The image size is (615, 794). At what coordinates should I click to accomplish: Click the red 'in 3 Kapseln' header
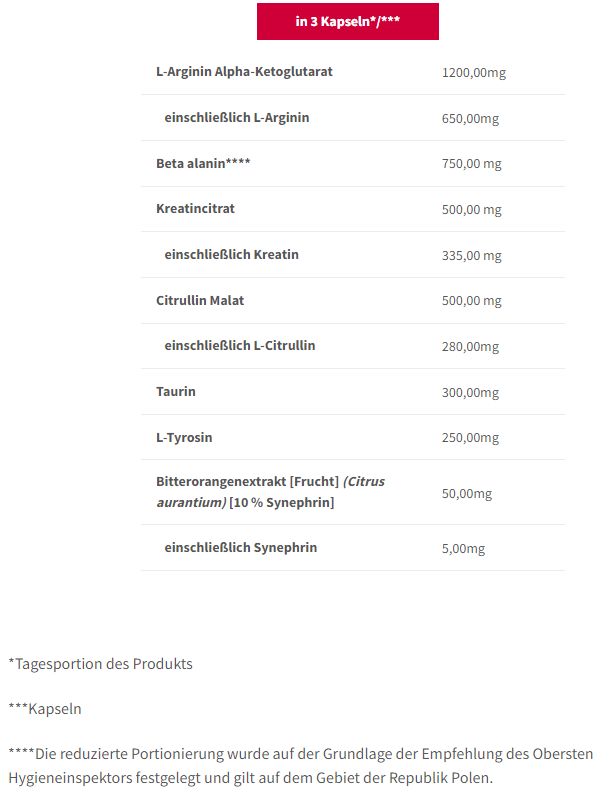pos(348,21)
